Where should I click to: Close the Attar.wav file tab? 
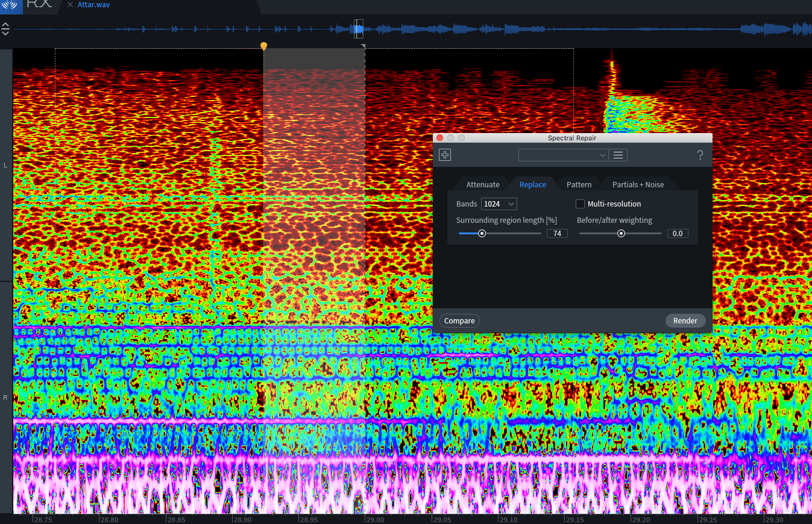pos(70,5)
